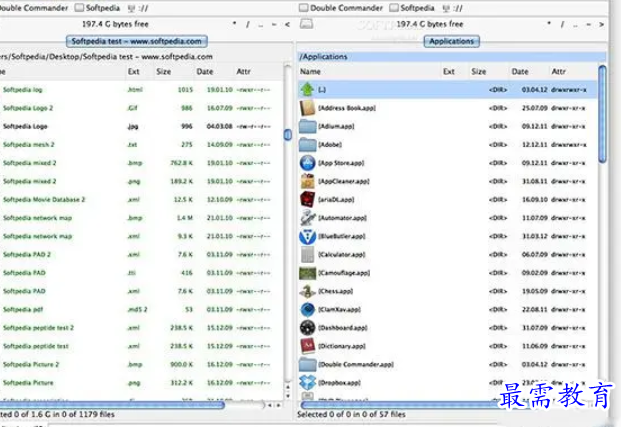Image resolution: width=621 pixels, height=427 pixels.
Task: Click the right panel '*' favorites button
Action: click(549, 24)
